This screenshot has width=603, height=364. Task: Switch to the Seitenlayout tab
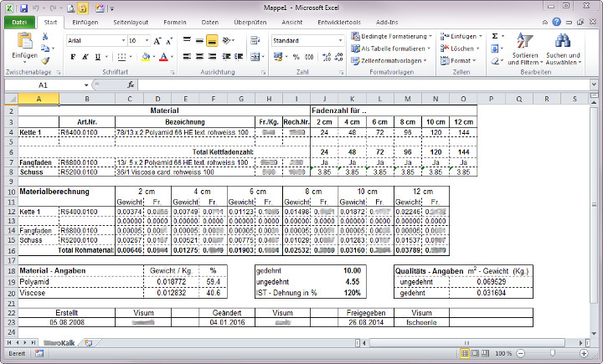pos(131,22)
